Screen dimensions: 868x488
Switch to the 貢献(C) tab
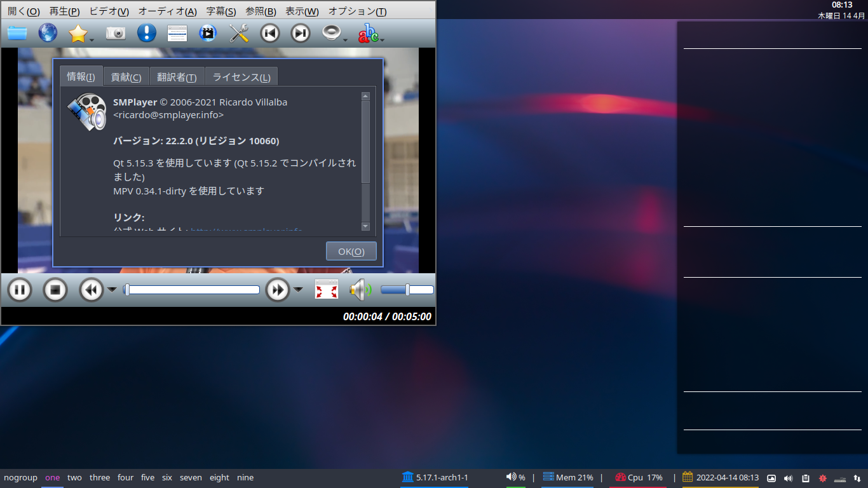point(126,77)
